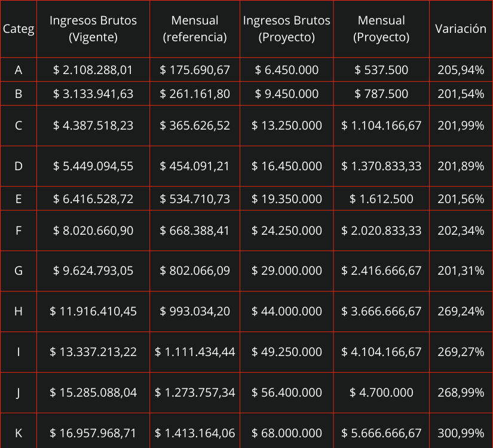Click the Mensual (referencia) column header
493x448 pixels.
[195, 29]
